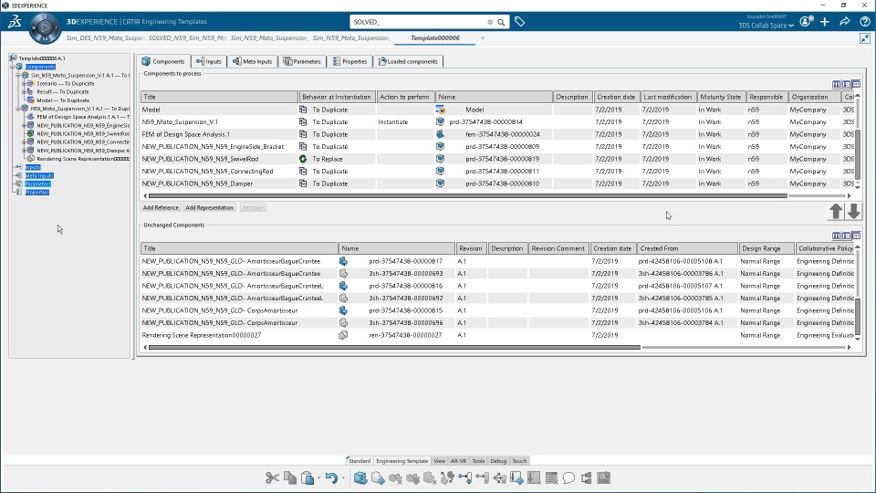876x493 pixels.
Task: Click the To Replace green icon for SwivelRod
Action: click(x=303, y=159)
